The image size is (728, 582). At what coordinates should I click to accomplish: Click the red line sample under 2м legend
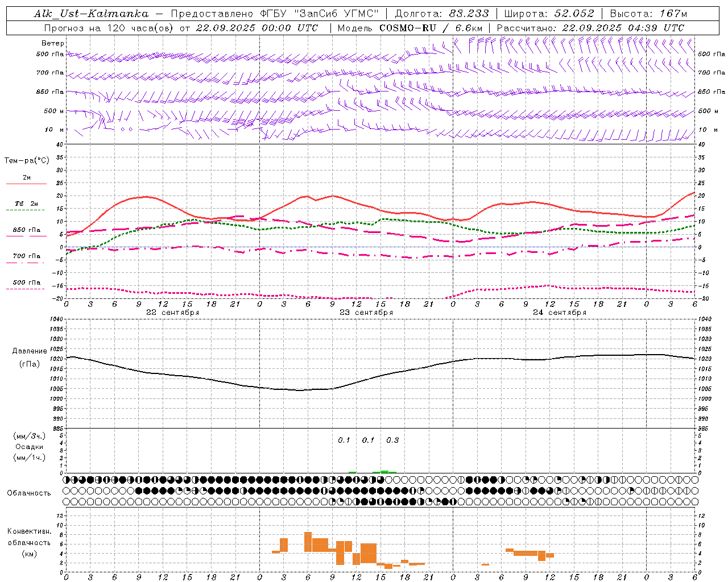[x=26, y=184]
